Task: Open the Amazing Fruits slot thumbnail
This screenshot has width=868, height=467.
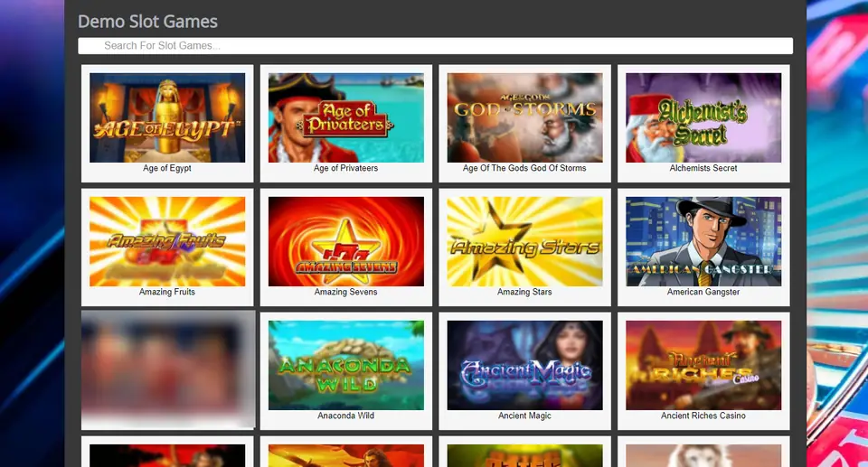Action: pos(167,242)
